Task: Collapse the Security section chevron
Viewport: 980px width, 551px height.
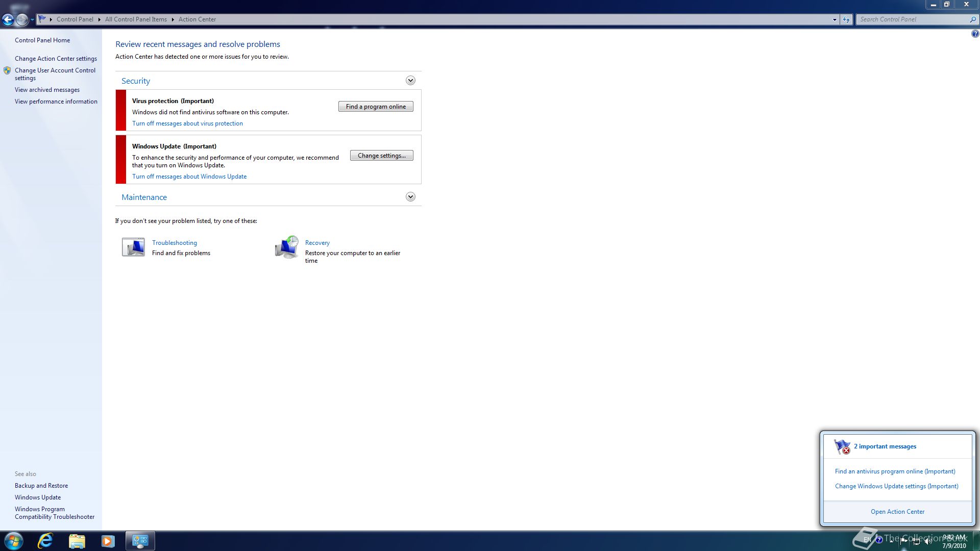Action: pyautogui.click(x=410, y=81)
